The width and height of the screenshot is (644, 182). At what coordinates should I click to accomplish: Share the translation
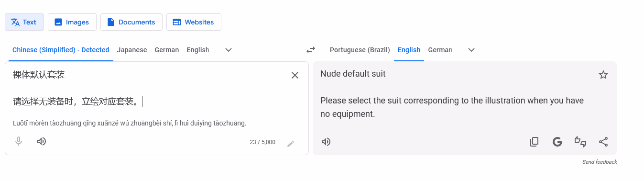pos(603,142)
